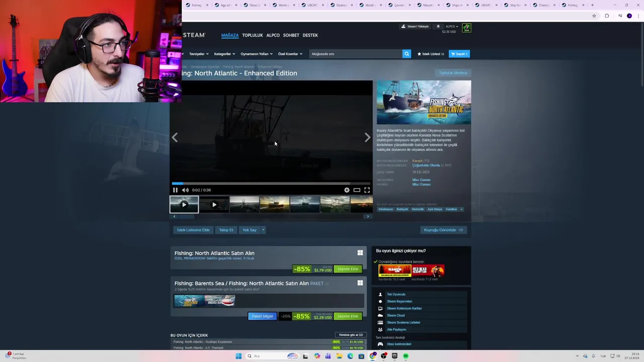The height and width of the screenshot is (362, 644).
Task: Click the Açık Dünya tag
Action: 435,209
